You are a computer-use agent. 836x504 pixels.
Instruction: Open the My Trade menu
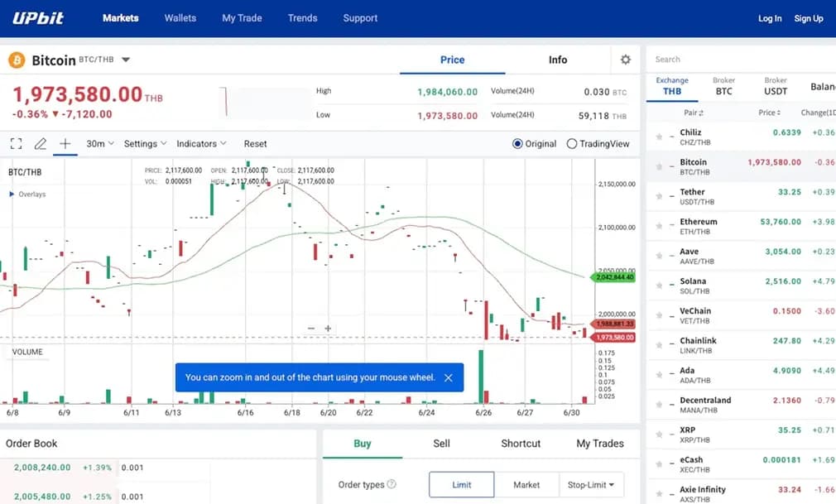(x=242, y=18)
